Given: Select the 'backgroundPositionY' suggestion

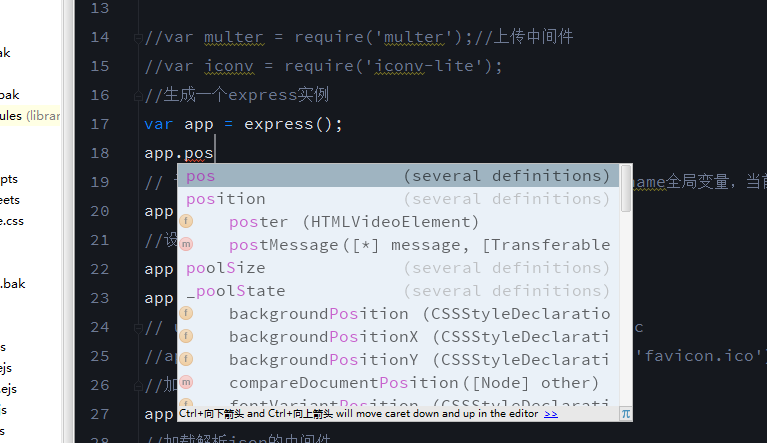Looking at the screenshot, I should click(x=398, y=360).
